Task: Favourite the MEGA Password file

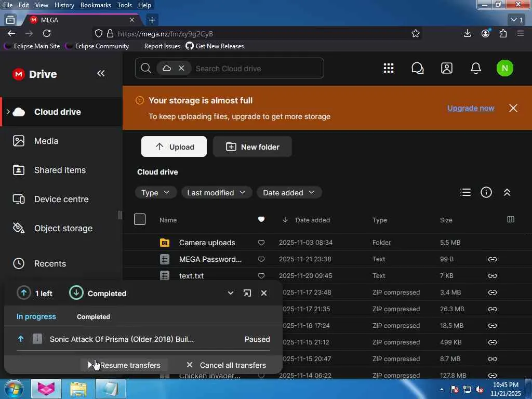Action: click(261, 259)
